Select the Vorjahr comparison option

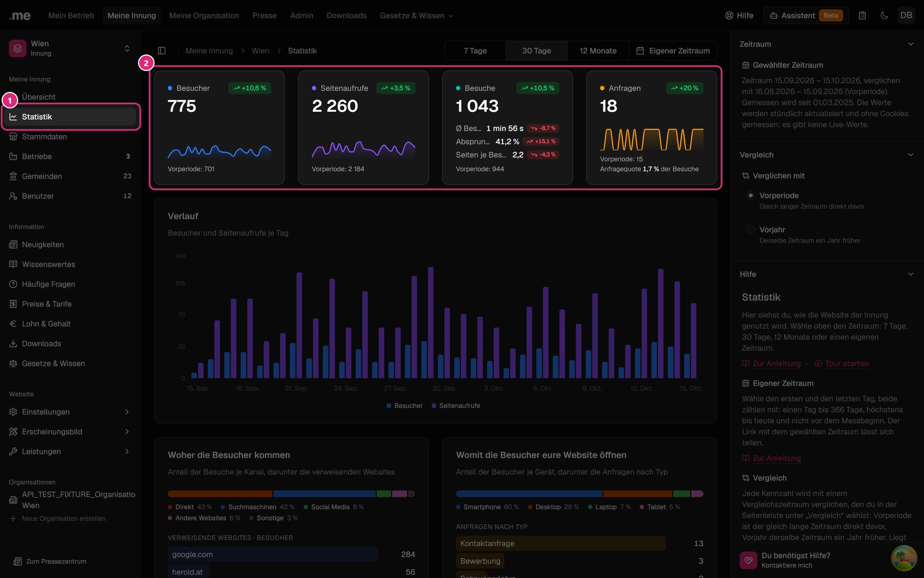pos(751,229)
